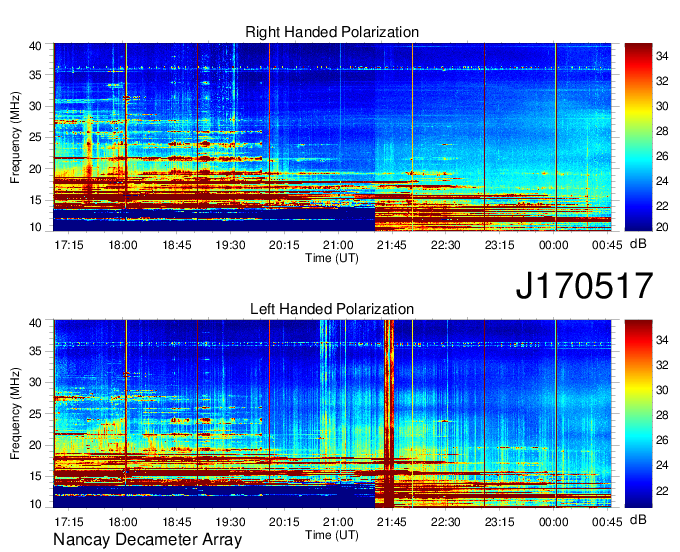The width and height of the screenshot is (680, 552).
Task: Click the wide dark-red burst in Left Handed spectrogram
Action: [x=389, y=414]
